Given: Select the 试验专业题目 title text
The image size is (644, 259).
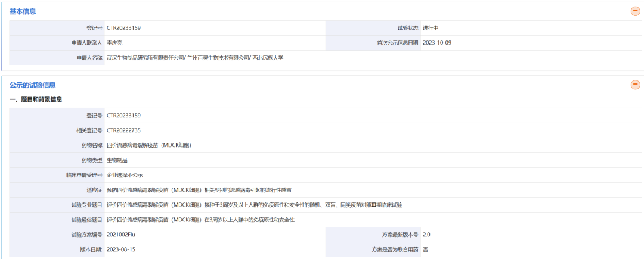Looking at the screenshot, I should click(x=254, y=204).
